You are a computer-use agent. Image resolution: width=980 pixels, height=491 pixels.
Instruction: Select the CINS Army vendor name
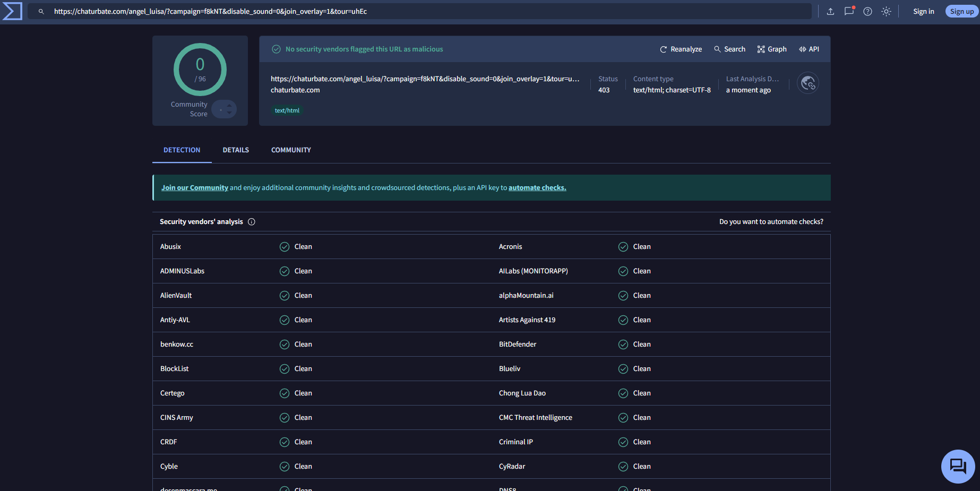pyautogui.click(x=177, y=418)
